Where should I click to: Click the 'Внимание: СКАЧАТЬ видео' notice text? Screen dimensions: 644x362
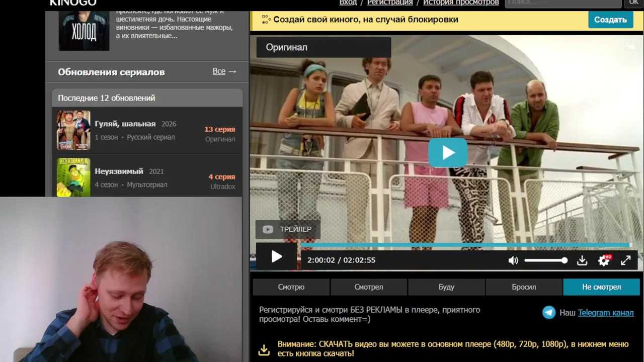click(x=453, y=349)
